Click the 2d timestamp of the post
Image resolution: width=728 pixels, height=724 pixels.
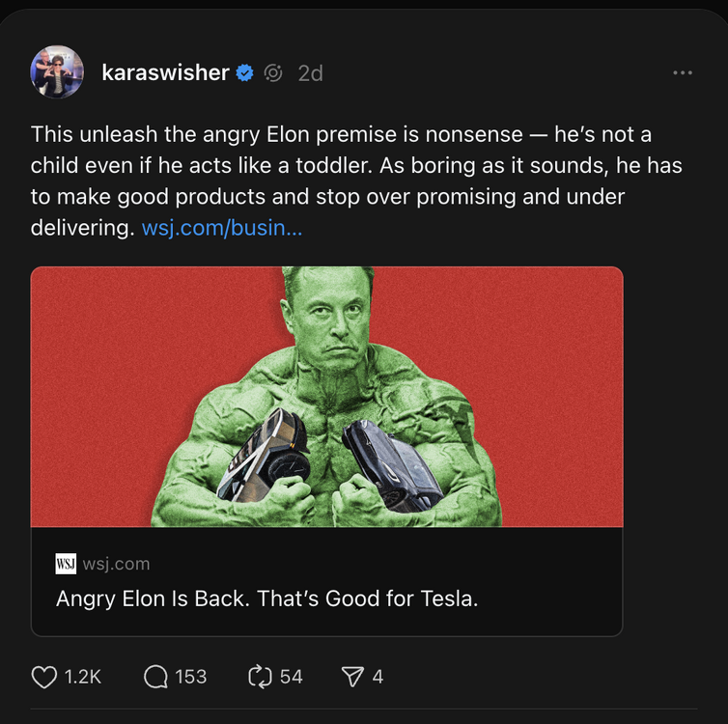(x=310, y=72)
